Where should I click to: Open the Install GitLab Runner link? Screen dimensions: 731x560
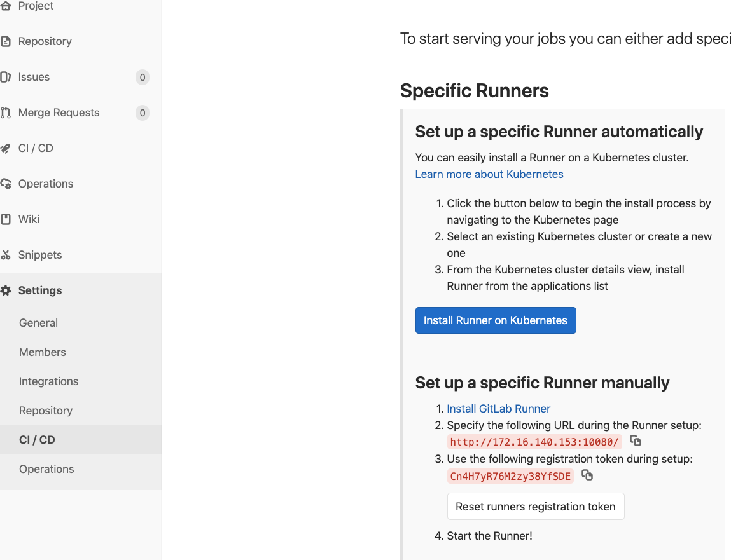[498, 409]
